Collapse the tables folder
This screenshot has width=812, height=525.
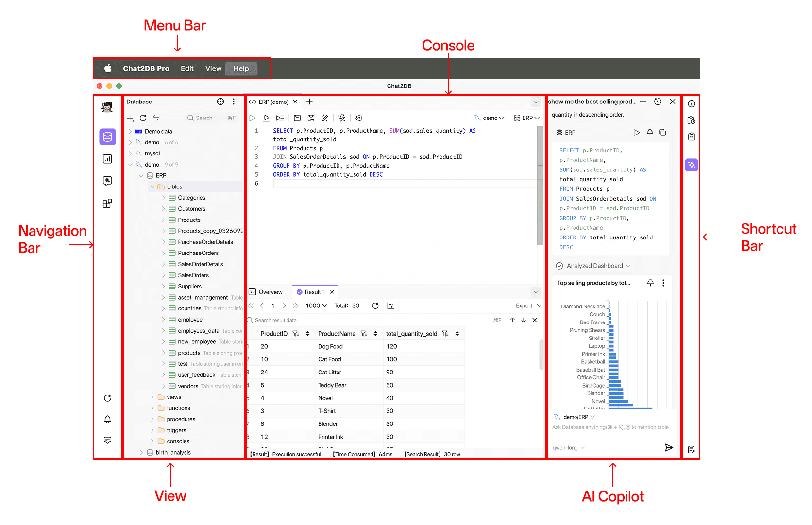(x=152, y=186)
